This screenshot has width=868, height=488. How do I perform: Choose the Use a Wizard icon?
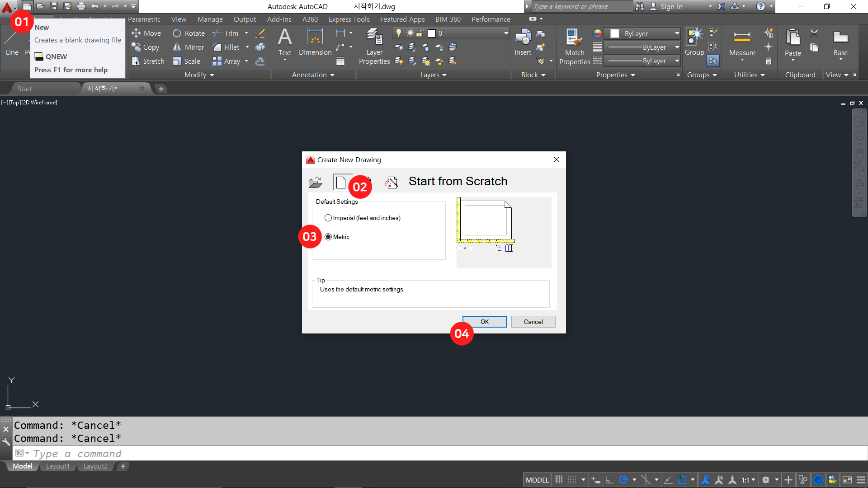tap(391, 182)
